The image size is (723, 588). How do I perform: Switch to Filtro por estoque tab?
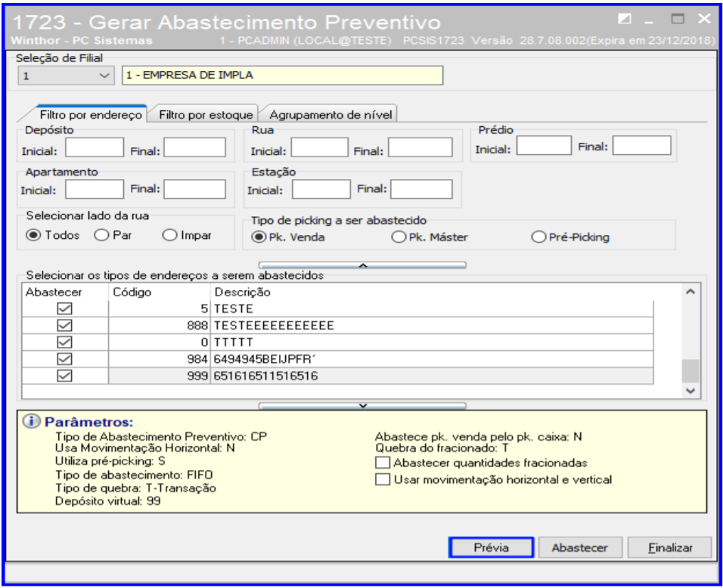[x=206, y=114]
